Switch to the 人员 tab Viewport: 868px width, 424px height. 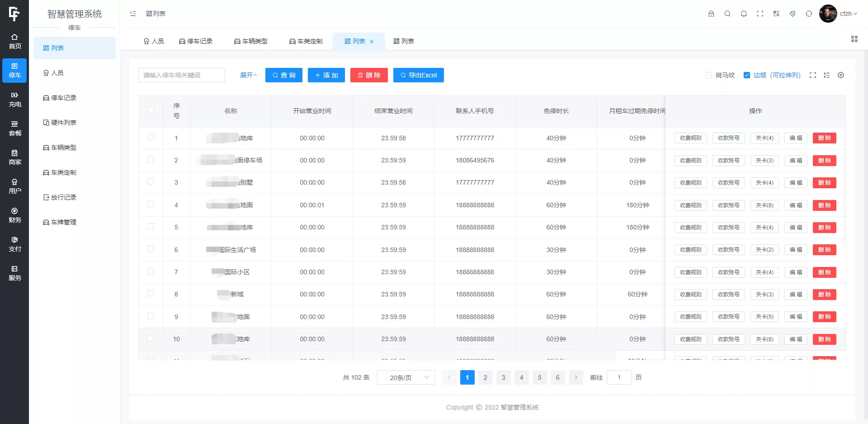pyautogui.click(x=154, y=41)
